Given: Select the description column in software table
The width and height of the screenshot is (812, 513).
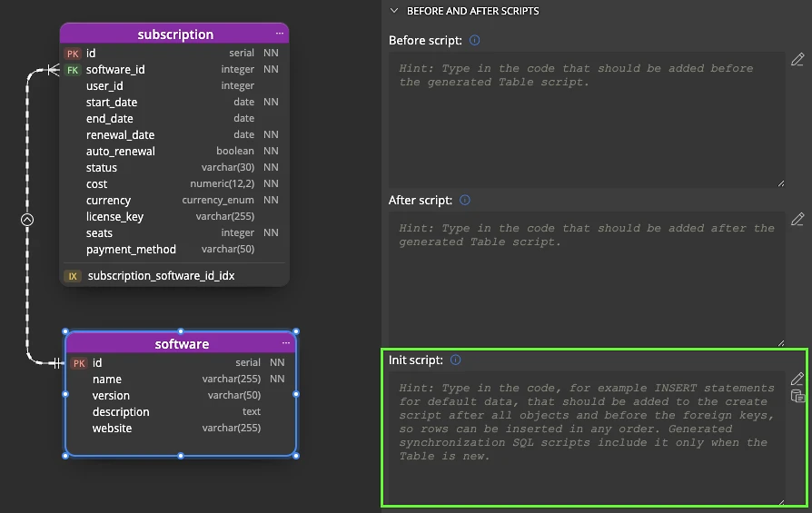Looking at the screenshot, I should point(181,412).
